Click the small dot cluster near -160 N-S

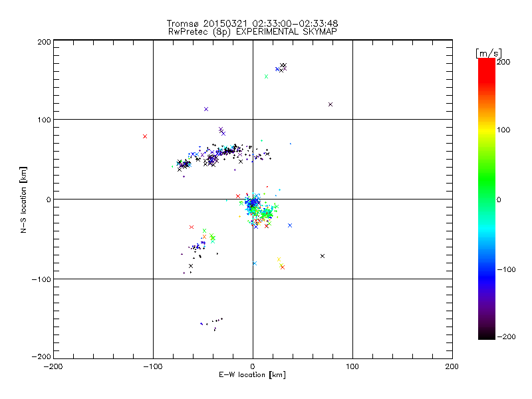click(211, 323)
